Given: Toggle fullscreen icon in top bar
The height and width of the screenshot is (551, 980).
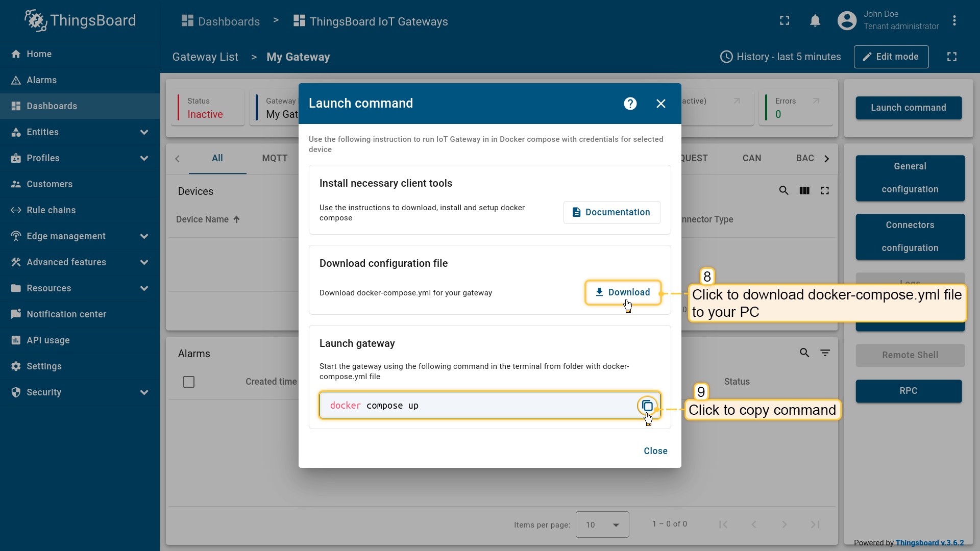Looking at the screenshot, I should coord(785,20).
